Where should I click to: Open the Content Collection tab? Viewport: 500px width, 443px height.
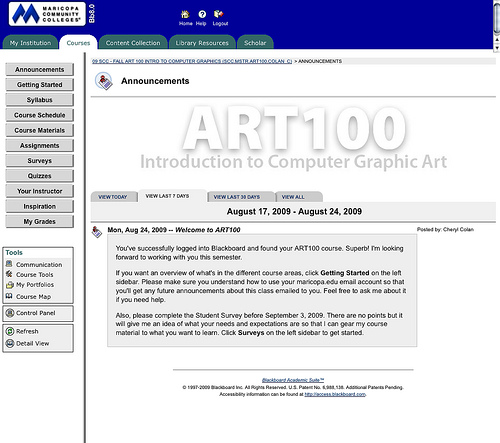click(x=133, y=43)
